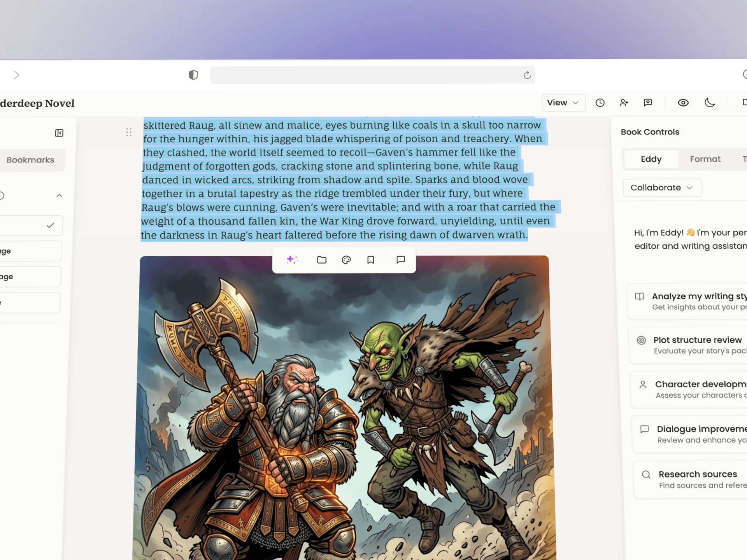
Task: Open the feedback chat icon in the top bar
Action: [x=648, y=103]
